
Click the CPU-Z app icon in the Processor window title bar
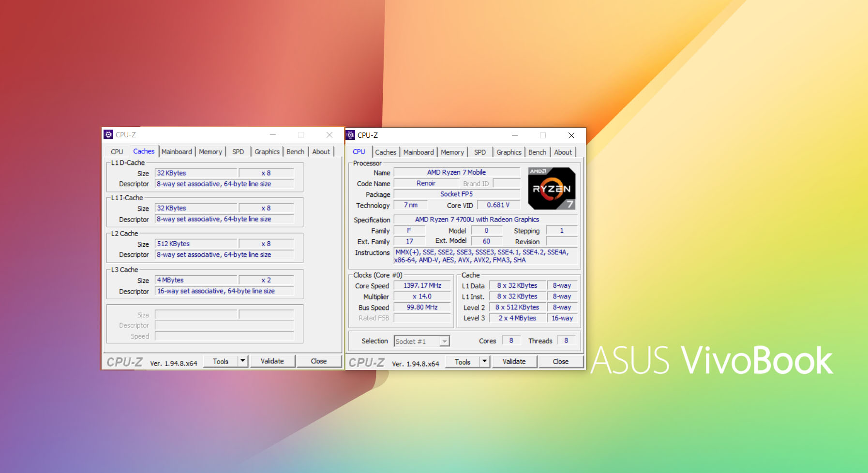351,135
